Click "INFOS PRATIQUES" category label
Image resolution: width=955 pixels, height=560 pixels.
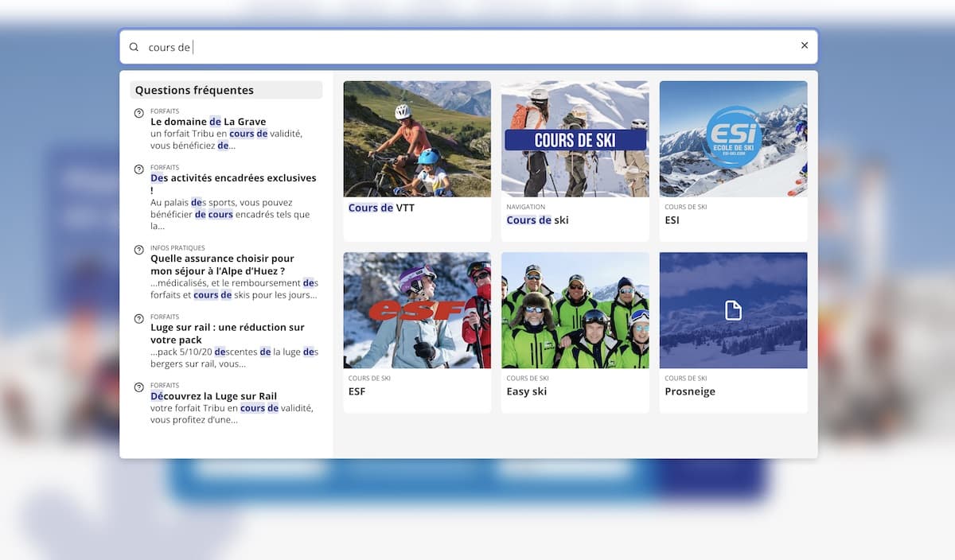(x=177, y=248)
